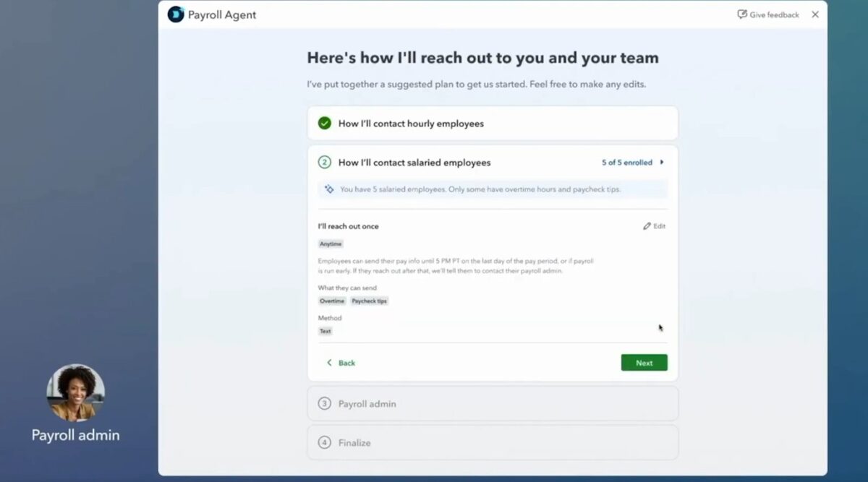Screen dimensions: 868x482
Task: Click the Payroll Agent logo icon
Action: pos(176,14)
